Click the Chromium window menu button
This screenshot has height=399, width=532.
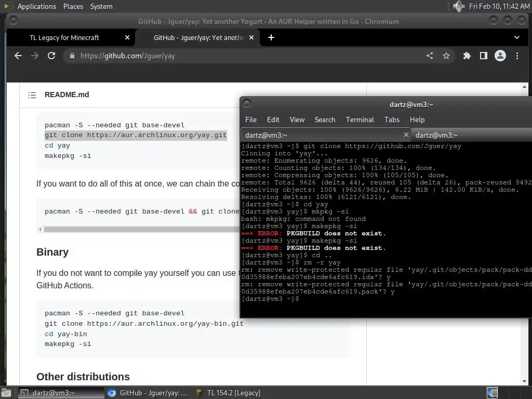coord(14,21)
